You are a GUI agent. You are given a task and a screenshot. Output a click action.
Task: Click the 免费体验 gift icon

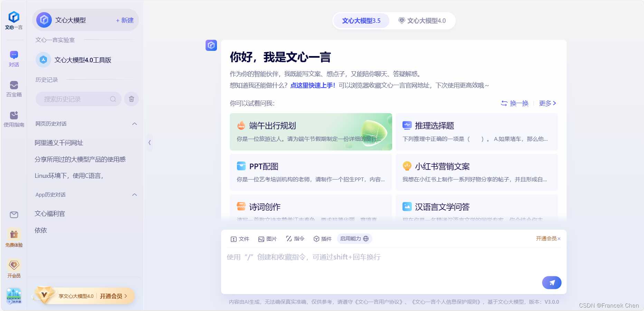coord(14,235)
